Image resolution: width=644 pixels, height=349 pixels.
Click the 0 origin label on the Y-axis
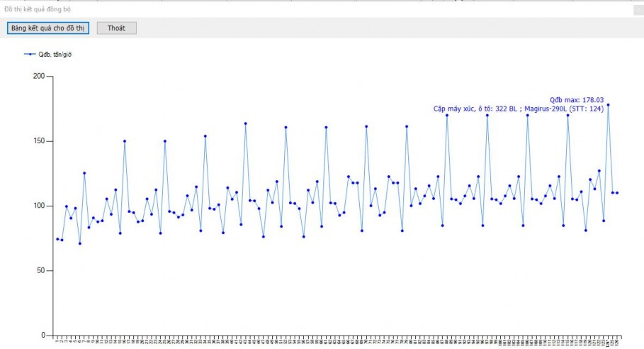pyautogui.click(x=43, y=335)
